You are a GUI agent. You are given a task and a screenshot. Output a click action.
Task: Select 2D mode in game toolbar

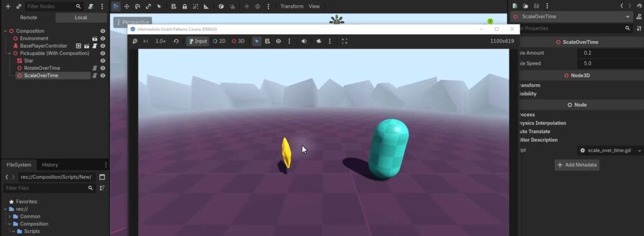pos(220,41)
